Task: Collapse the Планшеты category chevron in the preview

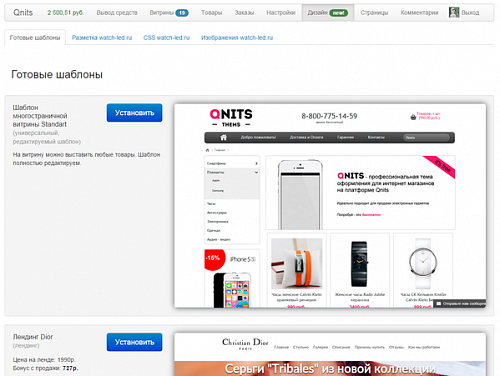Action: [x=256, y=172]
